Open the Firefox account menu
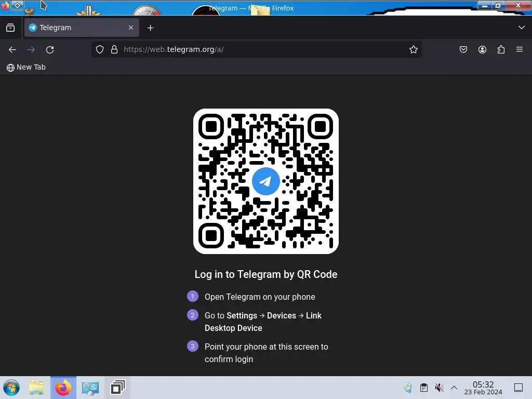The width and height of the screenshot is (532, 399). click(x=482, y=49)
